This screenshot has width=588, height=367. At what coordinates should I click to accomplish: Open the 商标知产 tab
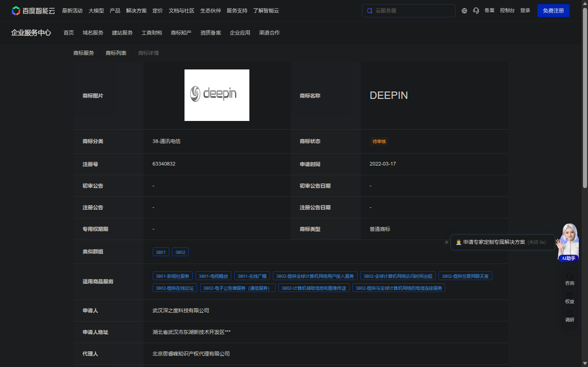pos(181,33)
